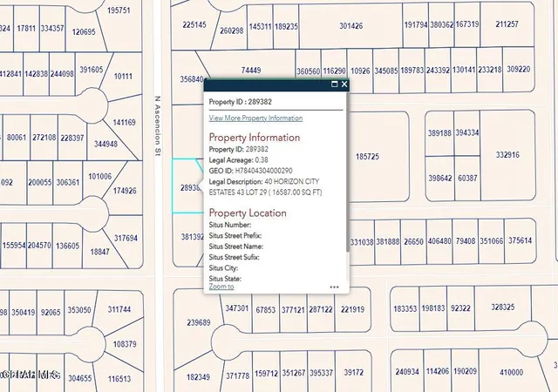The height and width of the screenshot is (392, 558).
Task: Select parcel 317694 on the map
Action: click(x=126, y=238)
